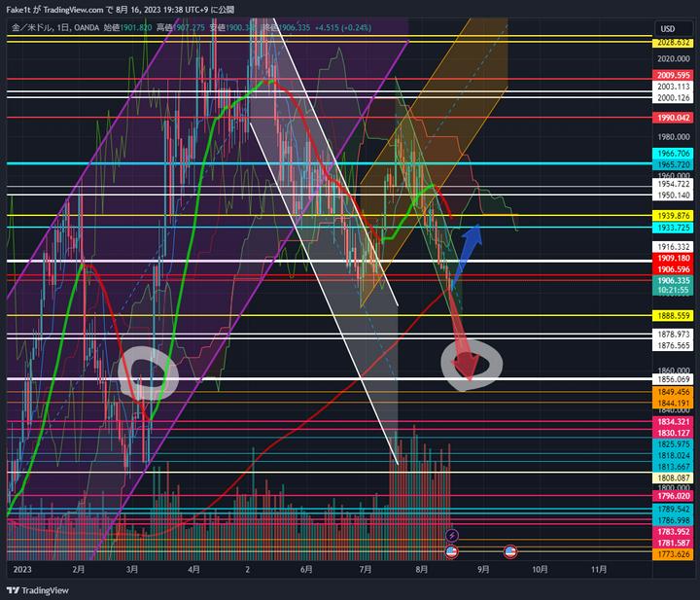Select the 1888.559 yellow price label
700x600 pixels.
pos(672,316)
